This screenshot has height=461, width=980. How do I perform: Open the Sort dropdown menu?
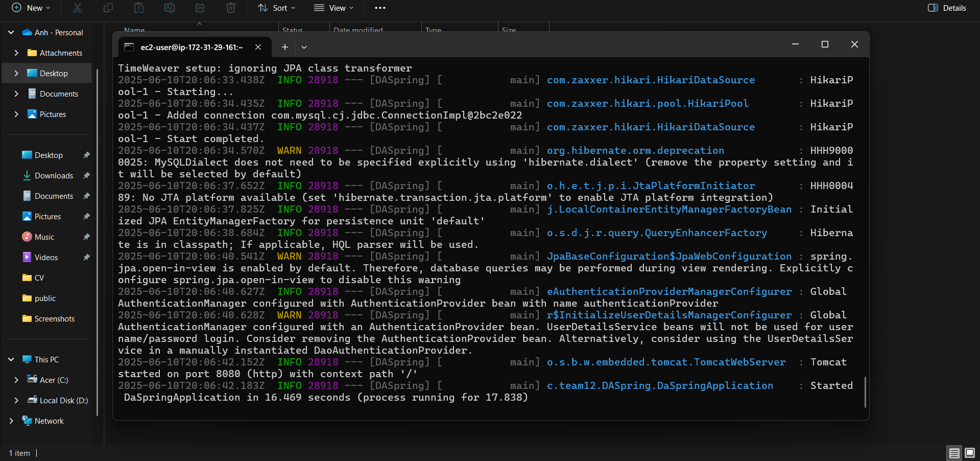[x=277, y=8]
